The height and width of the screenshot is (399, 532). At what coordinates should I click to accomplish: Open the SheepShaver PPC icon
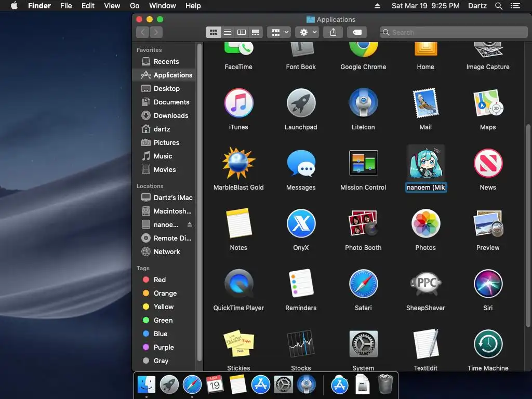click(425, 283)
